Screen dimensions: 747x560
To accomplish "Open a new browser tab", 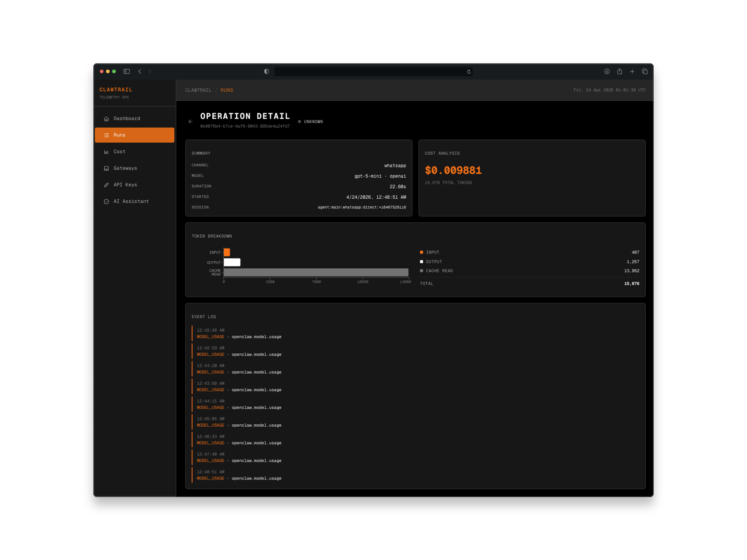I will 632,72.
